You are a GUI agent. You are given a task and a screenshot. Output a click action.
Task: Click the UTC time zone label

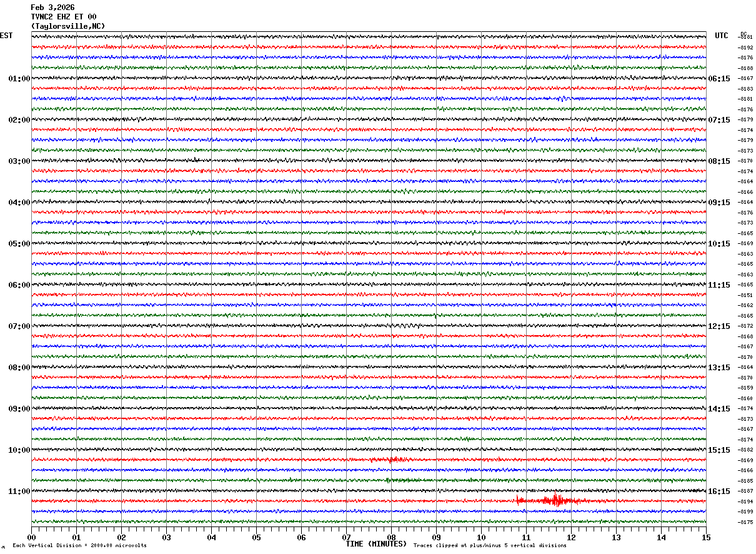722,36
